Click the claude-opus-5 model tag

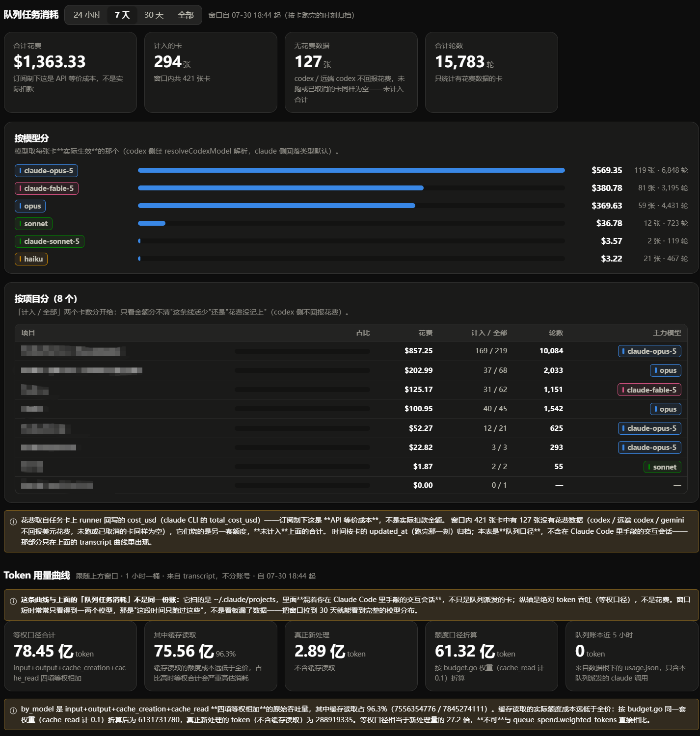46,171
